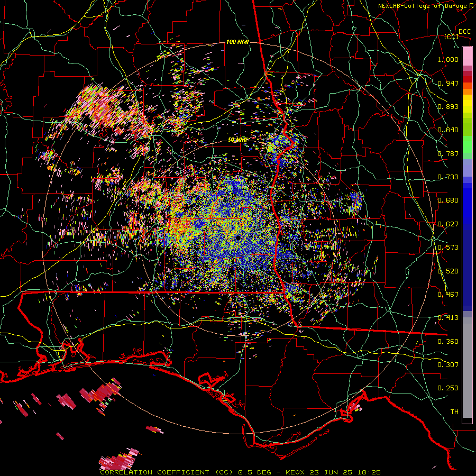
Task: Click the 50 NMI range ring label
Action: [237, 140]
